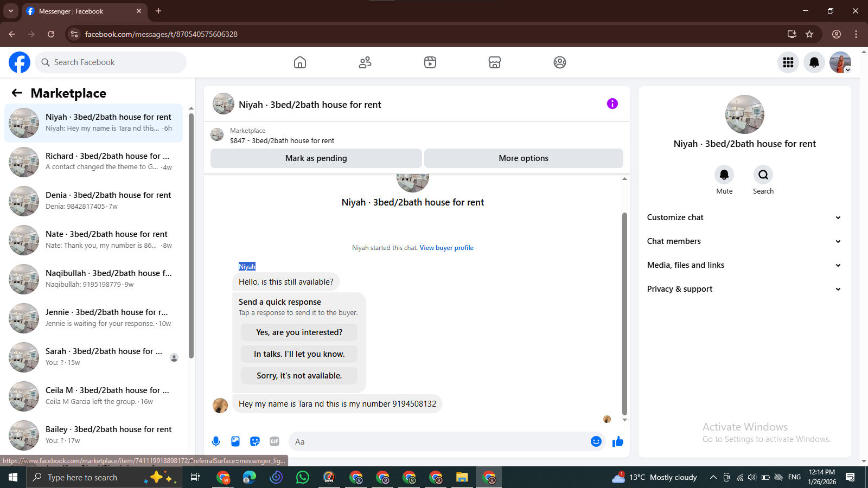
Task: Open Facebook home via logo
Action: pos(20,62)
